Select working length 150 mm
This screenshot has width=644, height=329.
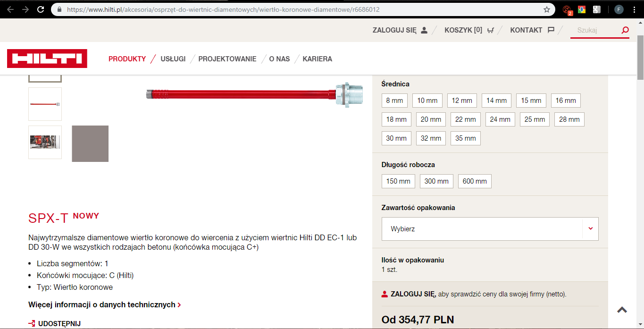tap(398, 181)
